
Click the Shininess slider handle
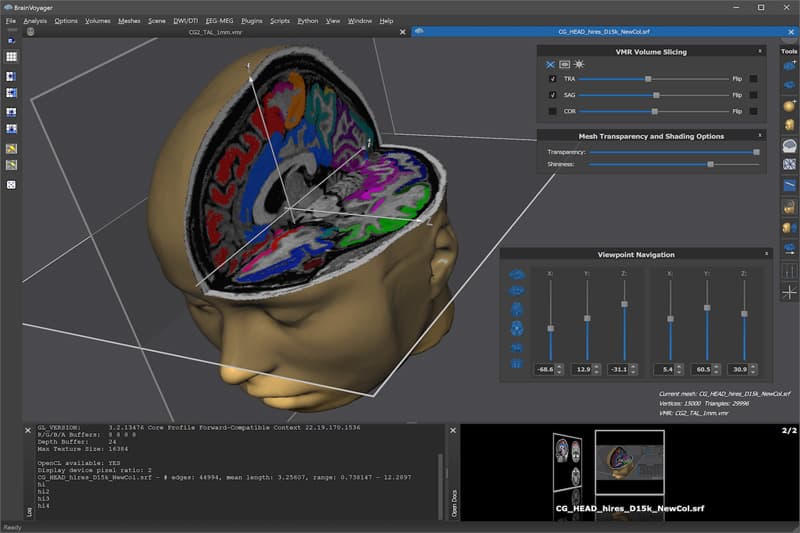710,164
